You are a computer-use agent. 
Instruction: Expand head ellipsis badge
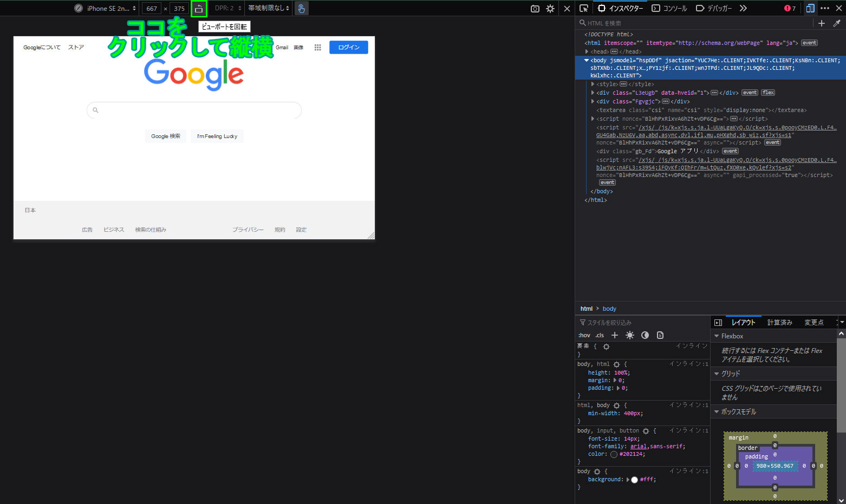point(614,51)
